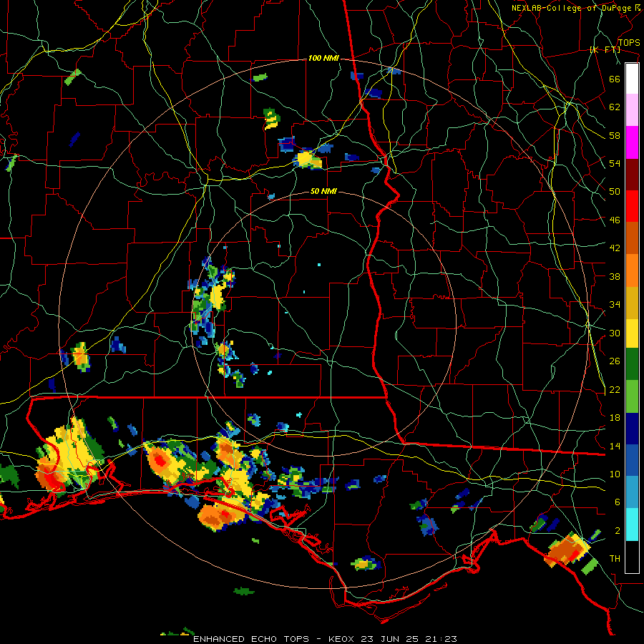Select the light green legend swatch
Image resolution: width=644 pixels, height=644 pixels.
(632, 396)
